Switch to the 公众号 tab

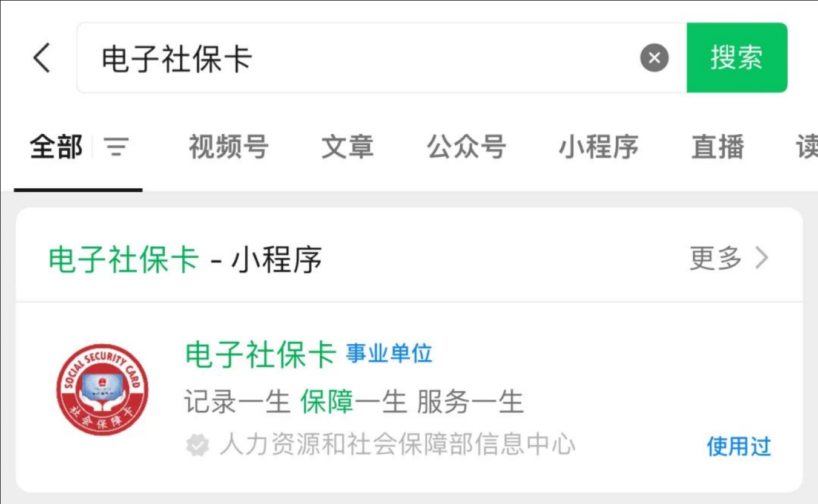(x=466, y=147)
